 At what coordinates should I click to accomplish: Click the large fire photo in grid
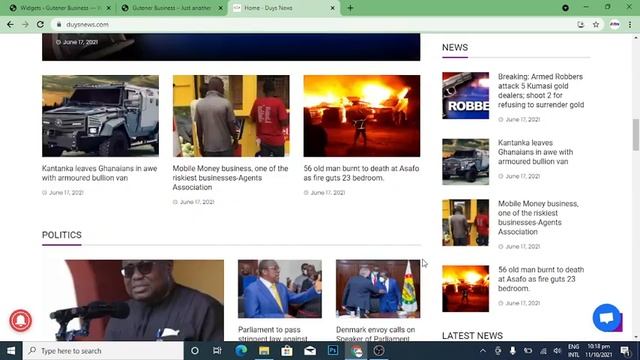362,116
